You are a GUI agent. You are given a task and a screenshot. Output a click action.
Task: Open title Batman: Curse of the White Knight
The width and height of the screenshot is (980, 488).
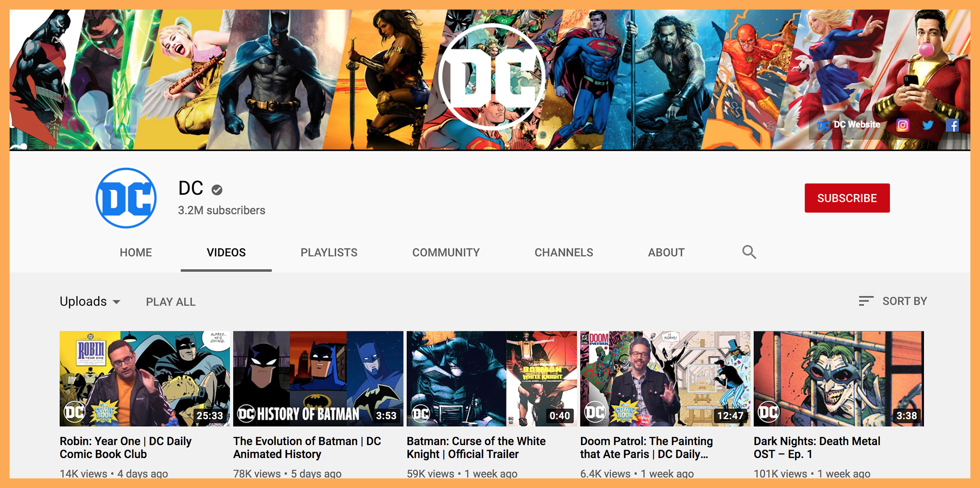pyautogui.click(x=476, y=447)
